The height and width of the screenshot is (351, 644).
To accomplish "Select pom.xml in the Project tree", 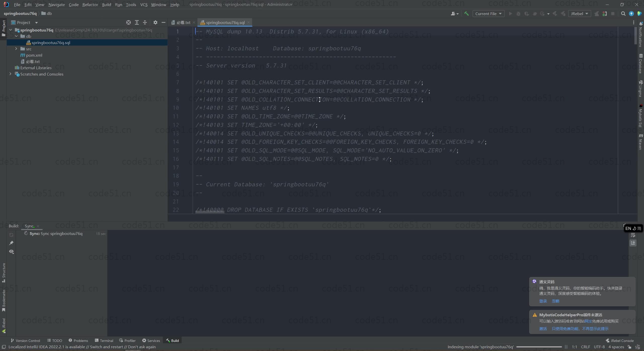I will click(34, 55).
